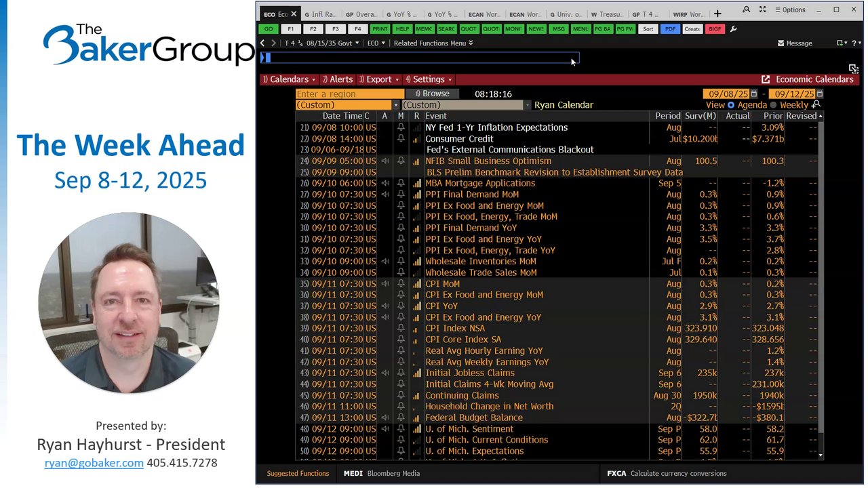
Task: Toggle alert bell for Consumer Credit
Action: (x=401, y=138)
